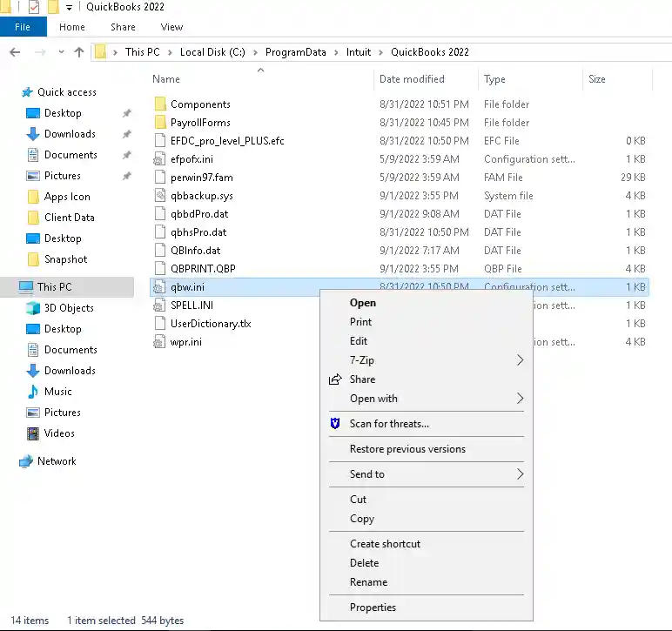Choose Print from the context menu

(360, 322)
